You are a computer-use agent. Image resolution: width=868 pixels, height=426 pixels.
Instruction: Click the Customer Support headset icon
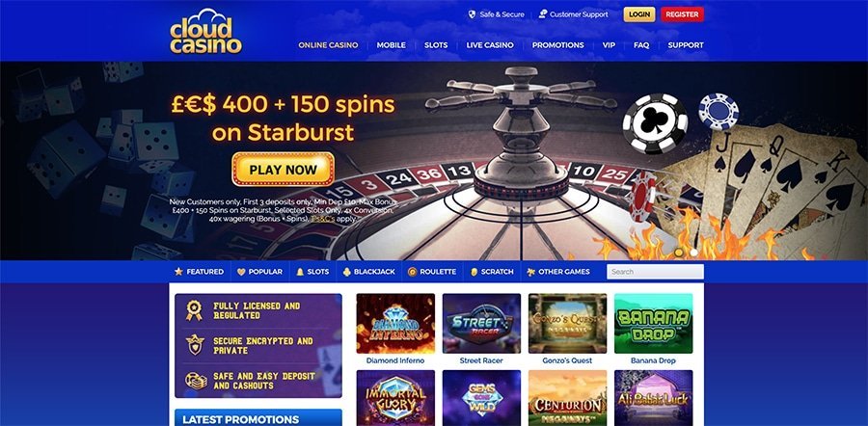pos(542,14)
